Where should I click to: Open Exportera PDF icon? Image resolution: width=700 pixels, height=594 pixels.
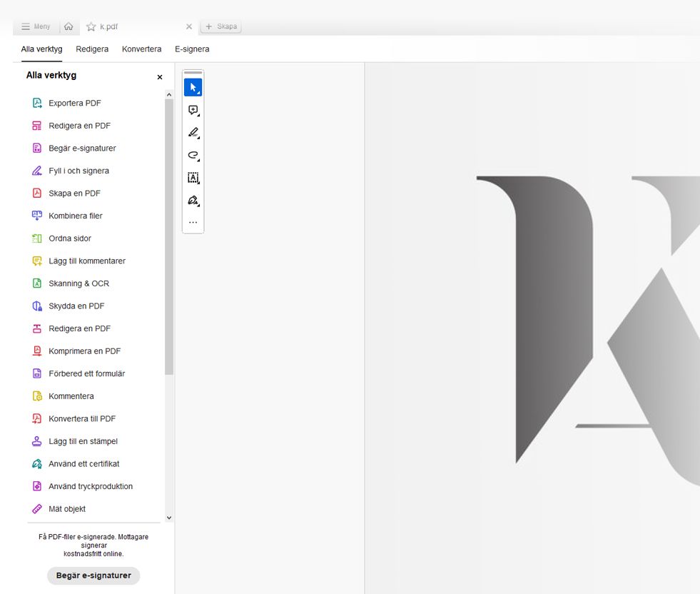37,104
